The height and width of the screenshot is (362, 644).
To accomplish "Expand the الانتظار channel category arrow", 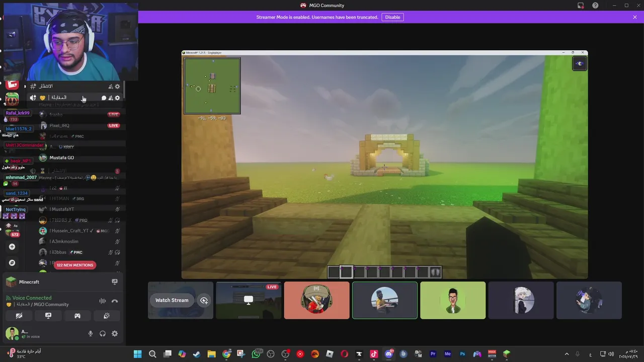I will pyautogui.click(x=25, y=86).
